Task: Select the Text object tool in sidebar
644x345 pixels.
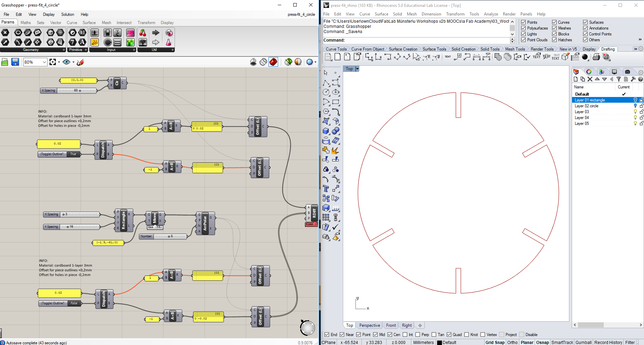Action: coord(326,188)
